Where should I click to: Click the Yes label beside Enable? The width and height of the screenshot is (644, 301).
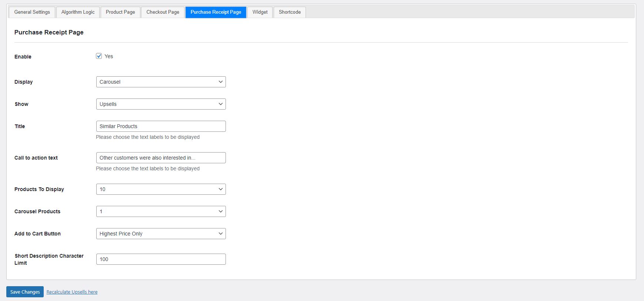pyautogui.click(x=109, y=56)
